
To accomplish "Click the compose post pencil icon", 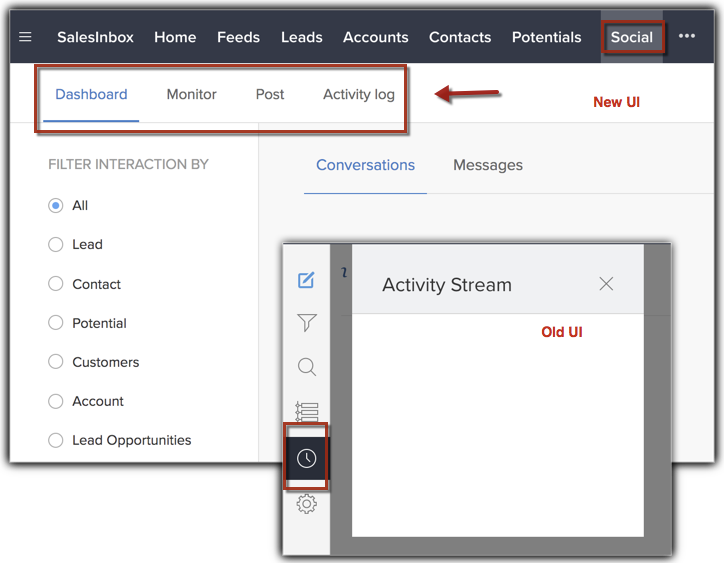I will pyautogui.click(x=306, y=280).
